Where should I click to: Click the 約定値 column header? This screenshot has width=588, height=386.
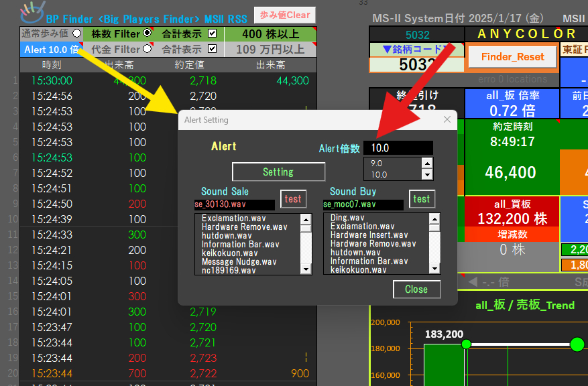[189, 65]
